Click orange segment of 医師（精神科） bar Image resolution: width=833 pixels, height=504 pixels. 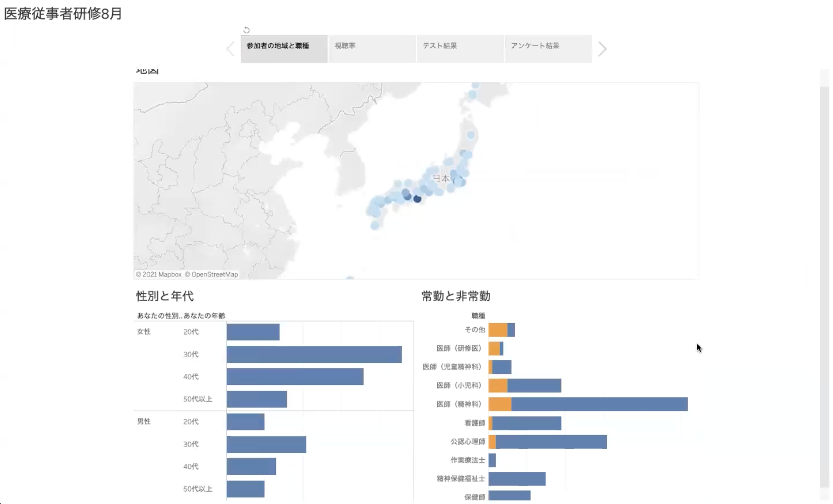500,404
